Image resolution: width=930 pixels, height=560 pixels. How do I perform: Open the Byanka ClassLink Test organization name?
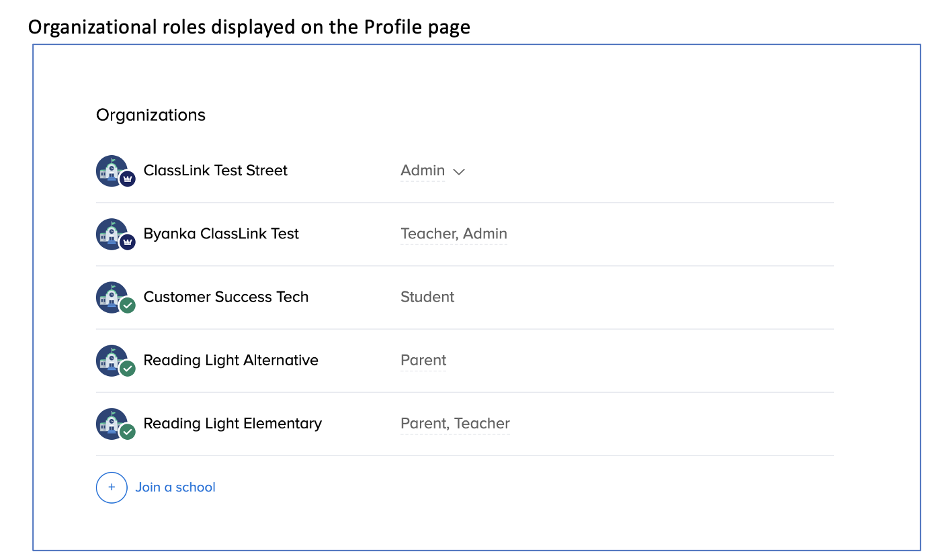tap(221, 234)
